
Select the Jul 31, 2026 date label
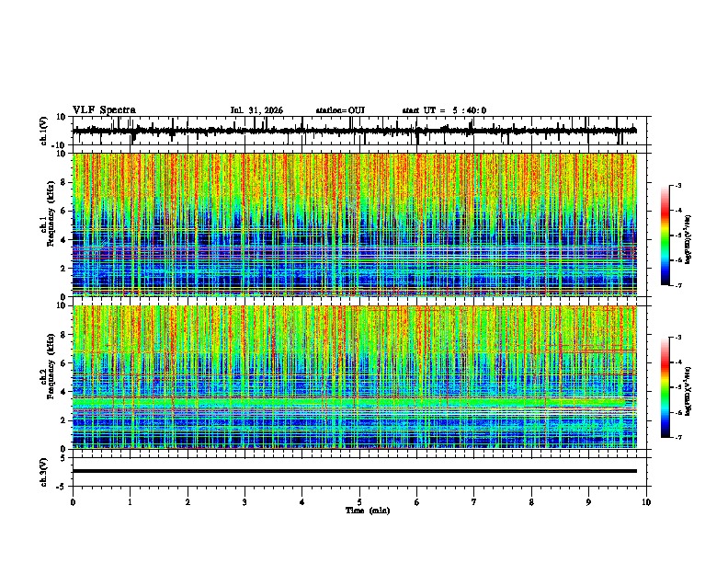[x=256, y=110]
